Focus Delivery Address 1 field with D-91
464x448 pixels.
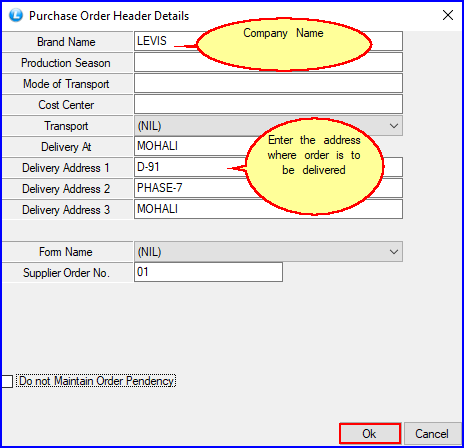pos(268,167)
